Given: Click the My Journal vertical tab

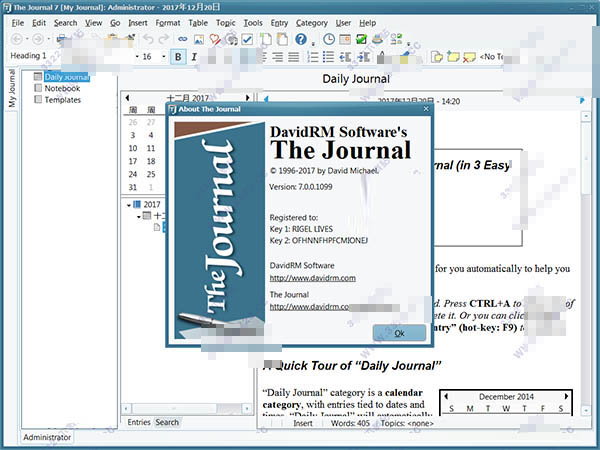Looking at the screenshot, I should click(x=12, y=89).
